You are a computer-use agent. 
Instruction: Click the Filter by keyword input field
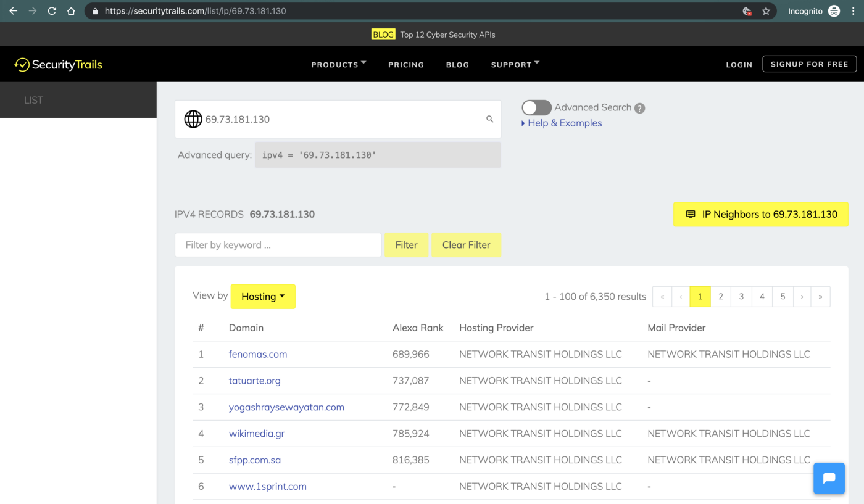[278, 245]
